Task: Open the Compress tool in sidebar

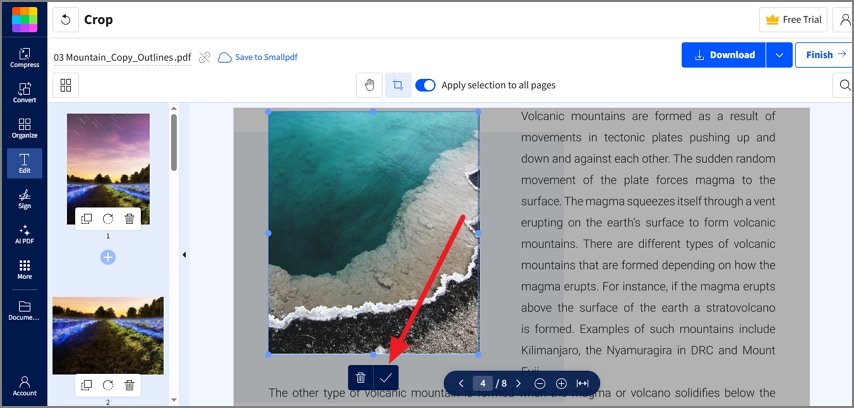Action: coord(25,58)
